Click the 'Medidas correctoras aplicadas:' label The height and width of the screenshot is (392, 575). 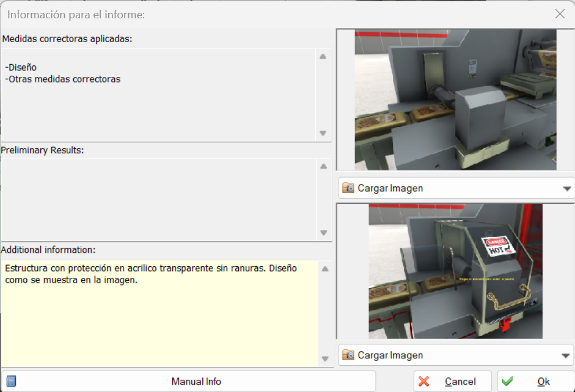point(67,39)
